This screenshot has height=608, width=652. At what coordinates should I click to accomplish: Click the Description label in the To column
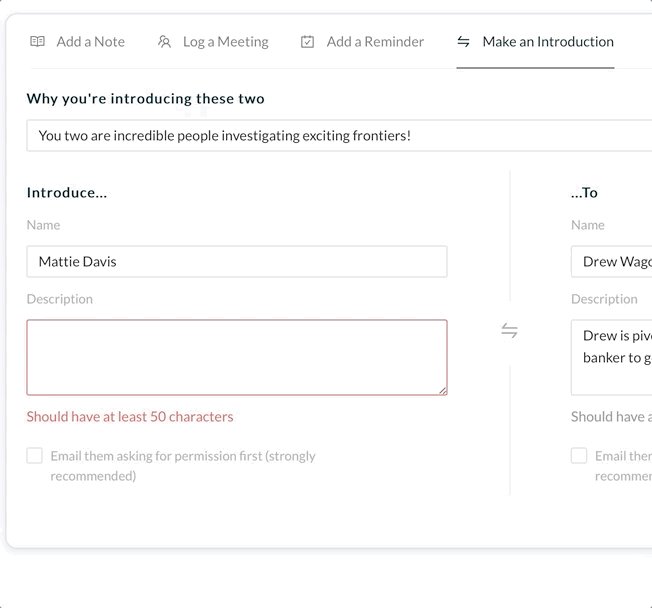click(604, 299)
